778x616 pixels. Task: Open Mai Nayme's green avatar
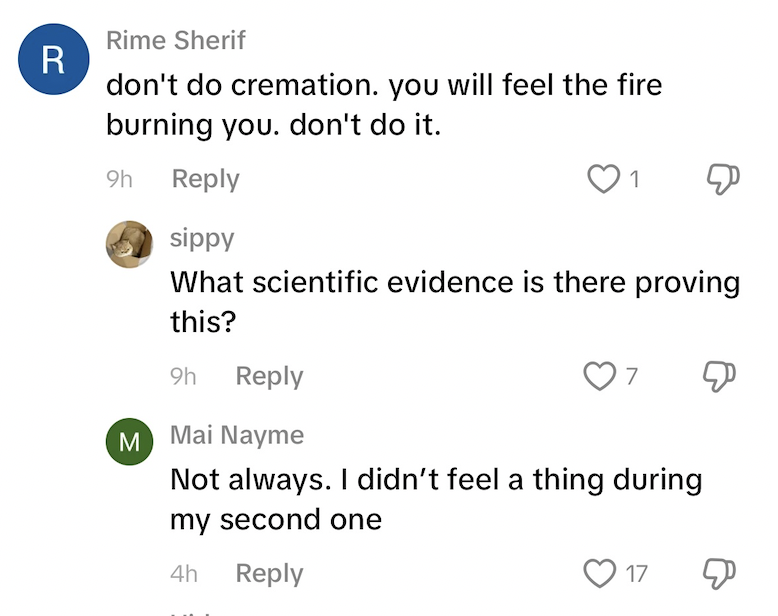click(130, 442)
